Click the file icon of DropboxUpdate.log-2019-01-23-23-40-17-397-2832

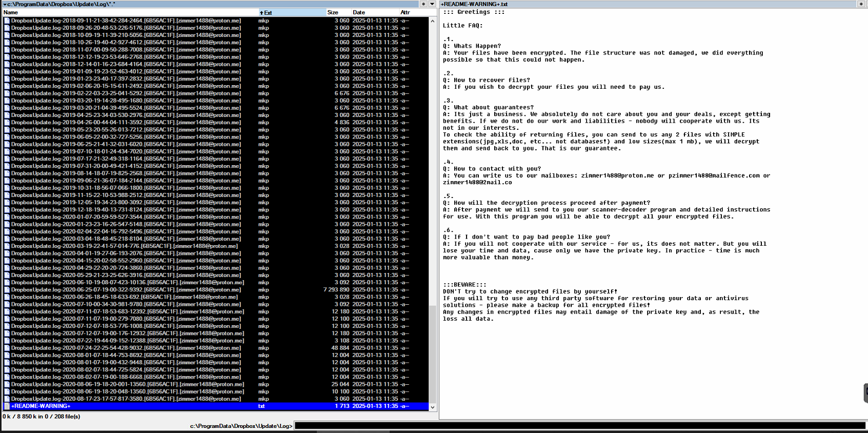coord(7,79)
